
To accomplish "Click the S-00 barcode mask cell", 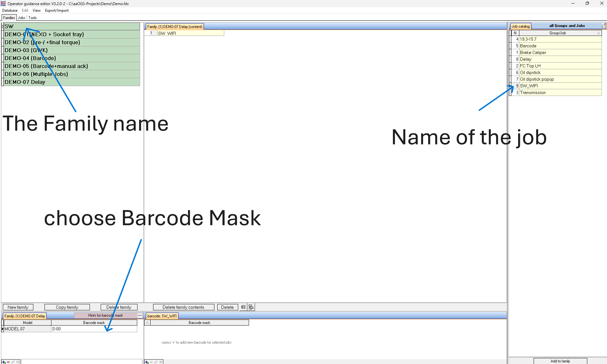I will click(94, 329).
